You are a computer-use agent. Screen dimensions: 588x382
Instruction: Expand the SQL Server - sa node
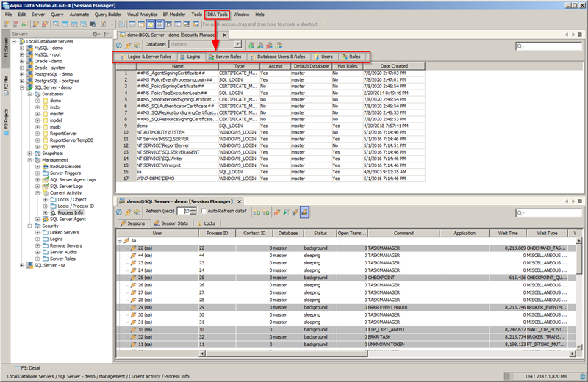click(22, 265)
